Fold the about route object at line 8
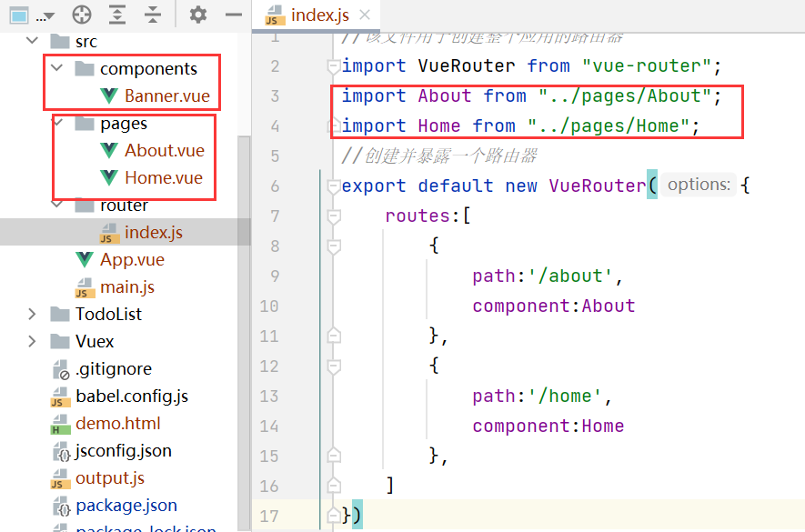This screenshot has width=805, height=532. (334, 246)
